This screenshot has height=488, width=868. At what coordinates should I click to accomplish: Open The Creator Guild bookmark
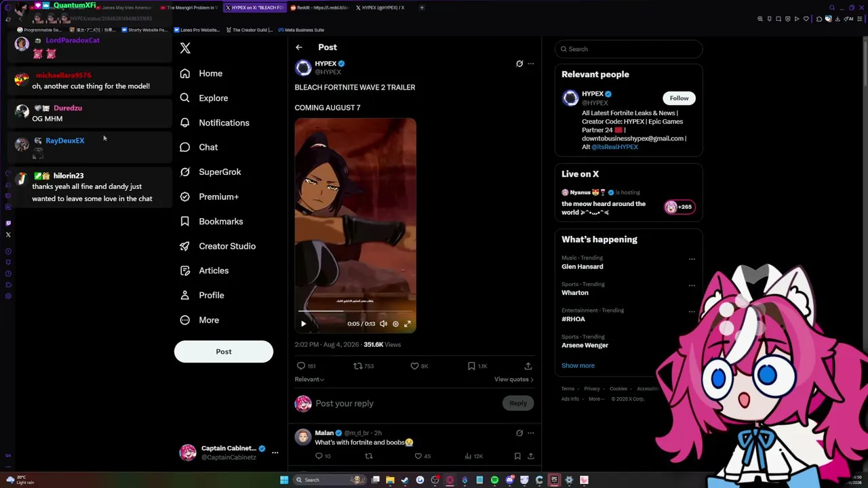pos(250,30)
